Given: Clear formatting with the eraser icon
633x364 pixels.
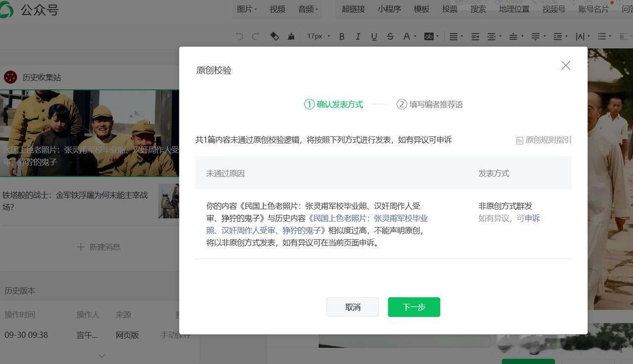Looking at the screenshot, I should pyautogui.click(x=275, y=36).
